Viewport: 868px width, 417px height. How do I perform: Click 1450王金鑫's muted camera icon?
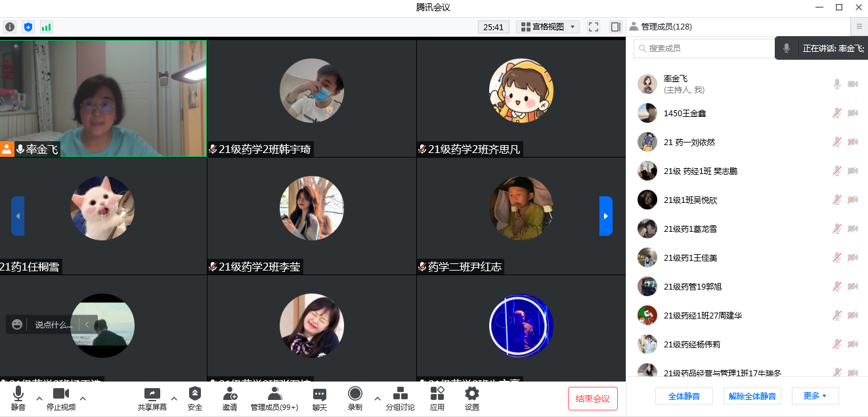pyautogui.click(x=853, y=113)
